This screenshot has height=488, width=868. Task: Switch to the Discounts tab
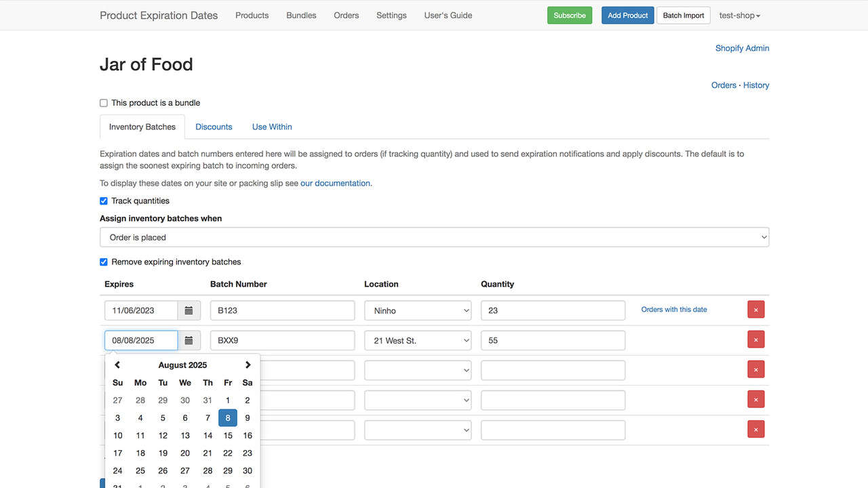[214, 127]
